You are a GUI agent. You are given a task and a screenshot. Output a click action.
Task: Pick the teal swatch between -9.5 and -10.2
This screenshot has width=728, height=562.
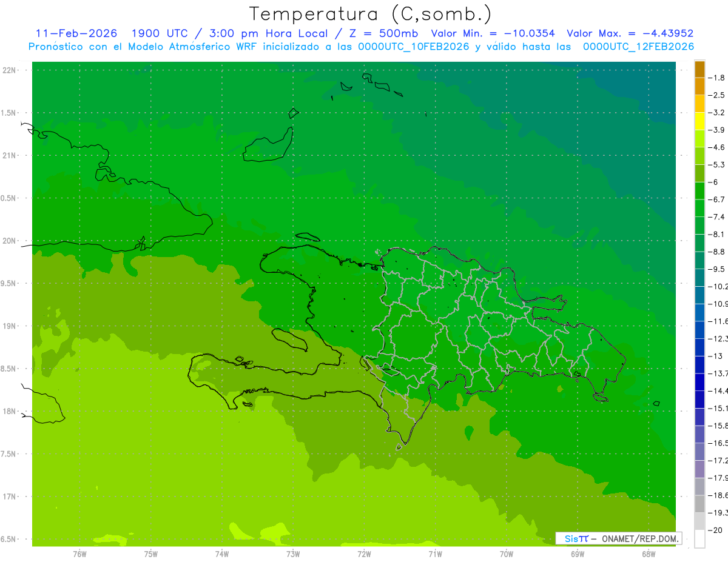(x=699, y=278)
